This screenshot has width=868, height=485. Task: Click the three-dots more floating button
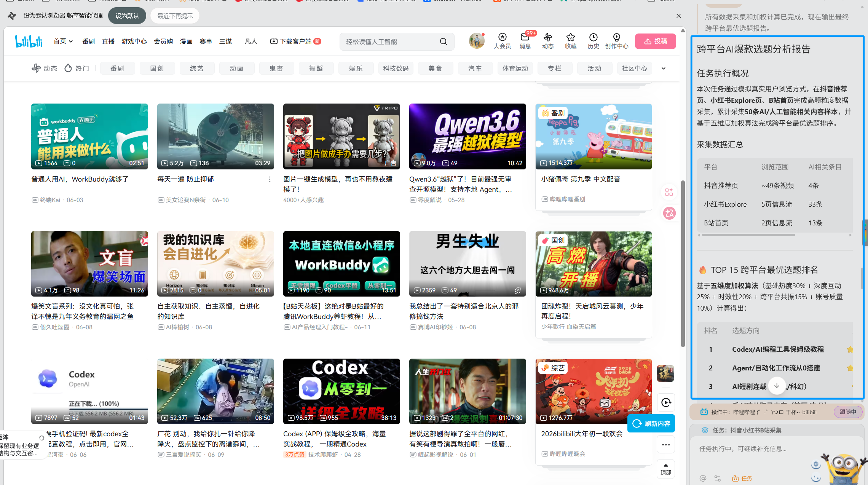[666, 445]
